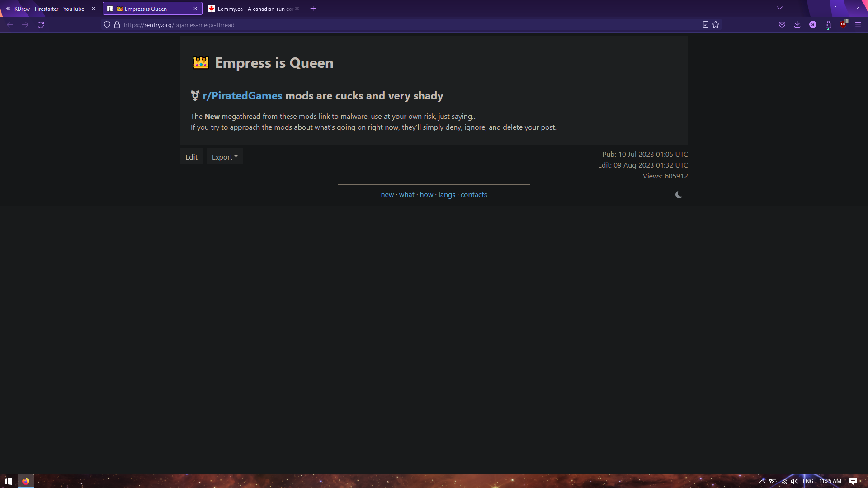Open the extensions puzzle icon
The width and height of the screenshot is (868, 488).
click(828, 25)
